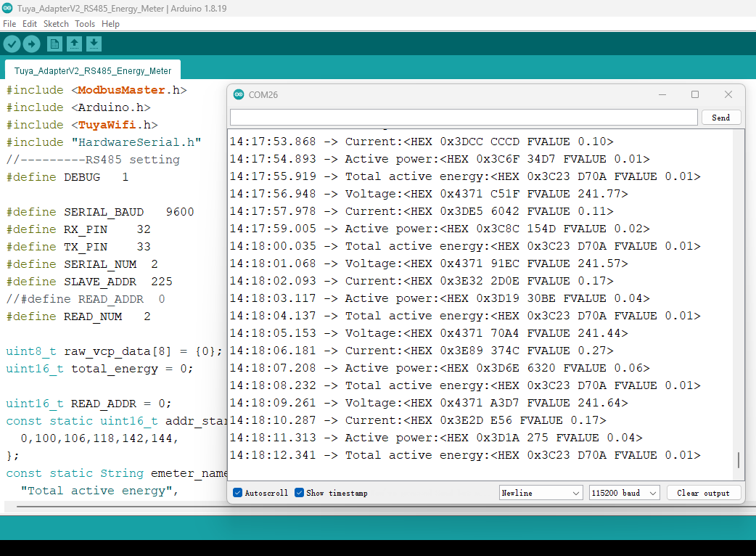This screenshot has height=556, width=756.
Task: Select the Tuya_AdapterV2_RS485_Energy_Meter tab
Action: tap(93, 71)
